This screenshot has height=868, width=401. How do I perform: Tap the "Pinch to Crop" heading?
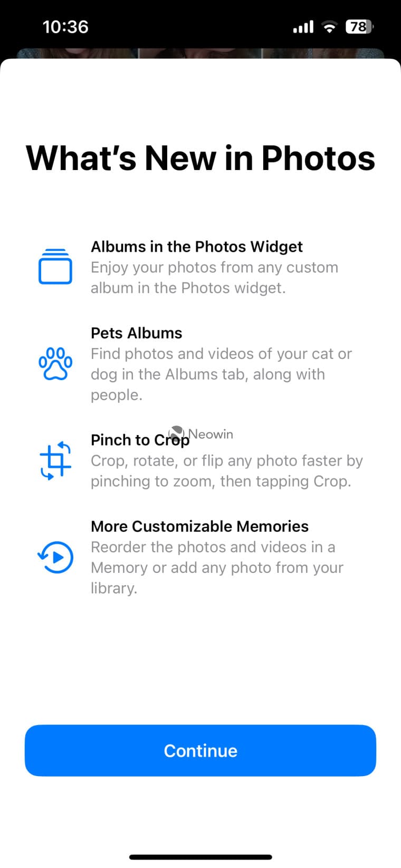[140, 440]
